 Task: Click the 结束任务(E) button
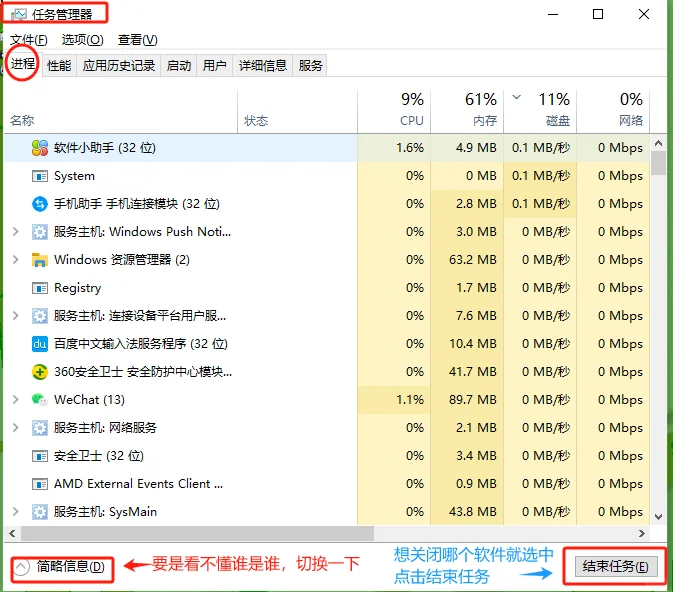pyautogui.click(x=615, y=567)
